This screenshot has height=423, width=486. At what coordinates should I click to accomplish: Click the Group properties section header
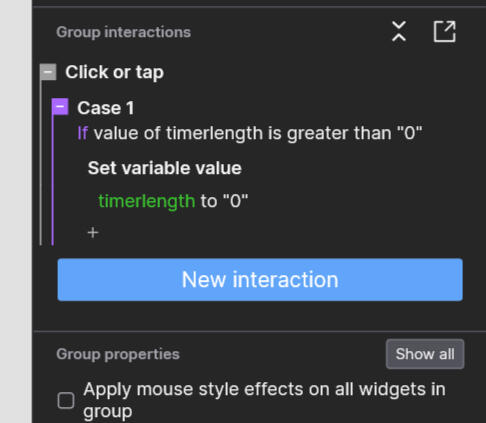coord(118,354)
